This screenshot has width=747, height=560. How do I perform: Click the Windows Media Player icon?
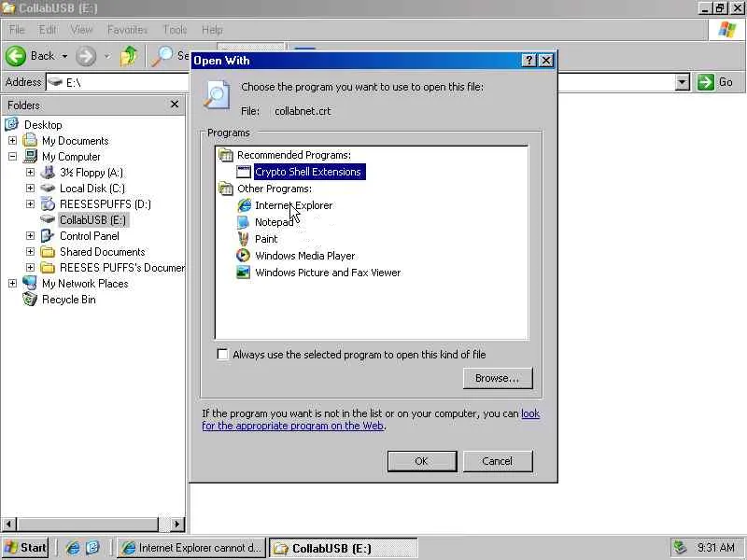pyautogui.click(x=244, y=256)
